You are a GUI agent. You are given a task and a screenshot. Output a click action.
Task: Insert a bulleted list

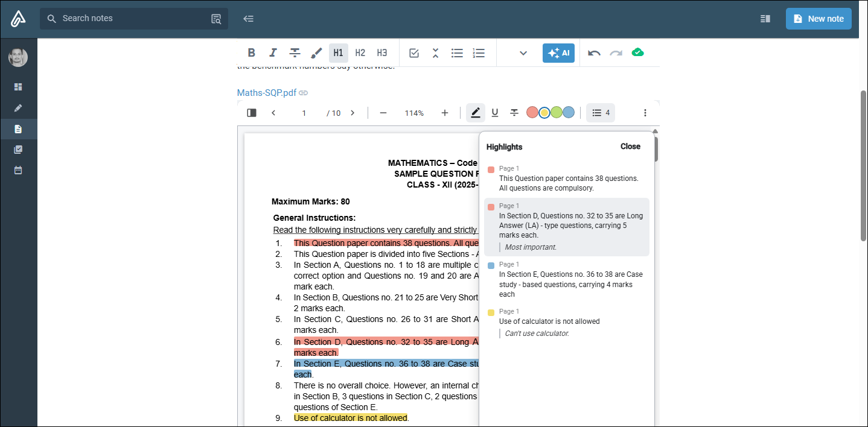tap(457, 53)
